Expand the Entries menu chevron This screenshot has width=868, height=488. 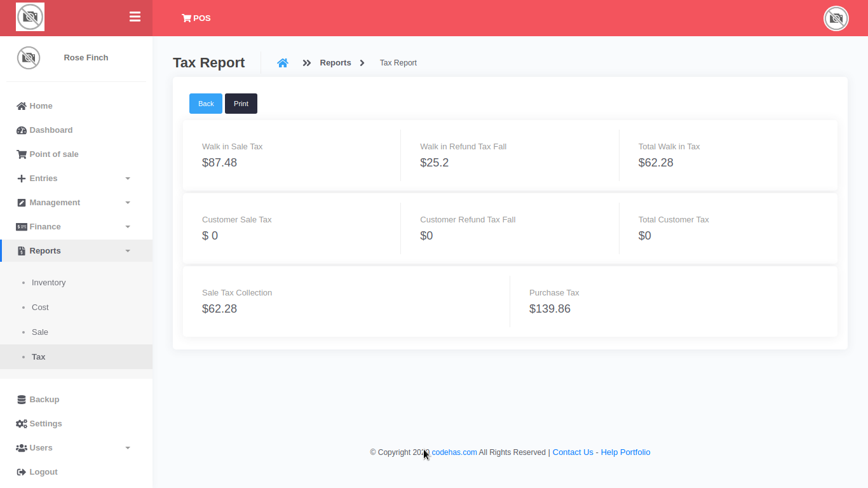point(128,179)
